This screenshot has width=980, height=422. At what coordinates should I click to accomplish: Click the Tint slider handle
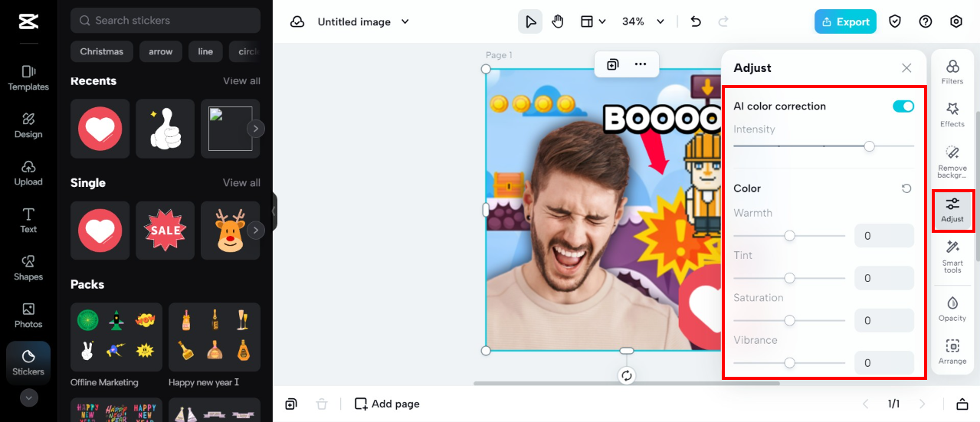789,278
